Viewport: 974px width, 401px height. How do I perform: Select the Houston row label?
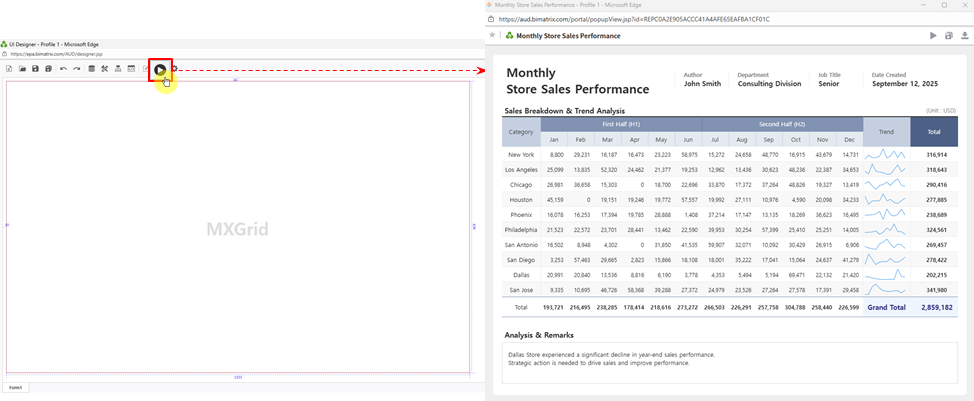click(x=521, y=200)
